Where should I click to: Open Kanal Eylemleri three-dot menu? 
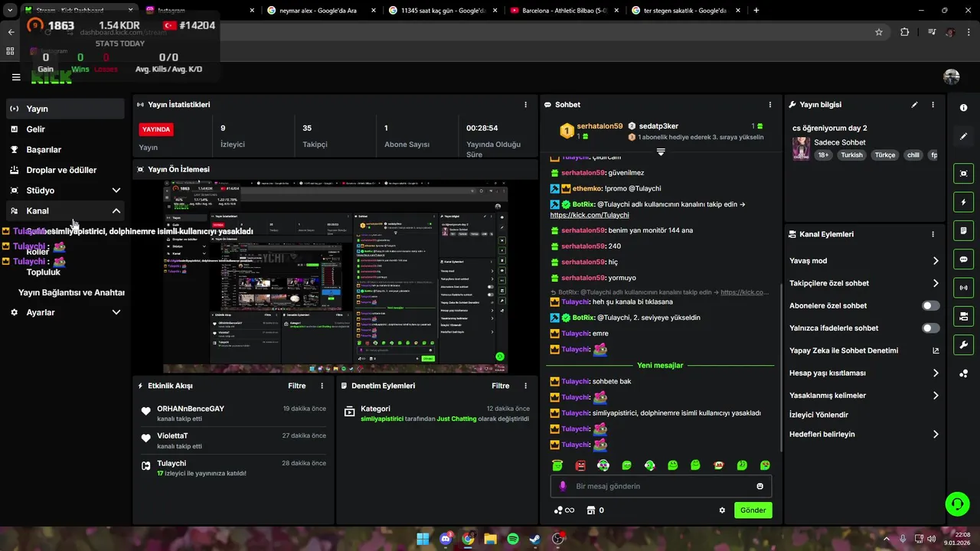tap(933, 234)
